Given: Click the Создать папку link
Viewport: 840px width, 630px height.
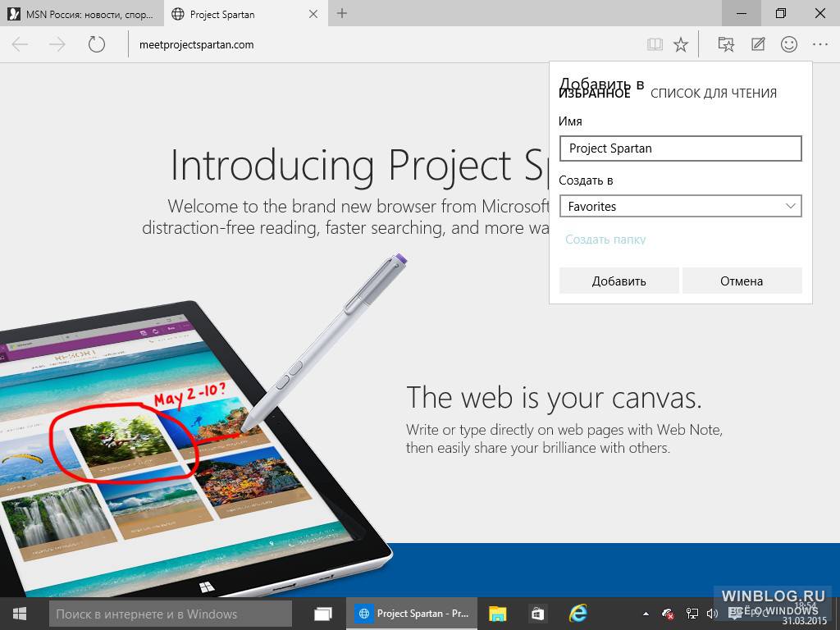Looking at the screenshot, I should 605,240.
